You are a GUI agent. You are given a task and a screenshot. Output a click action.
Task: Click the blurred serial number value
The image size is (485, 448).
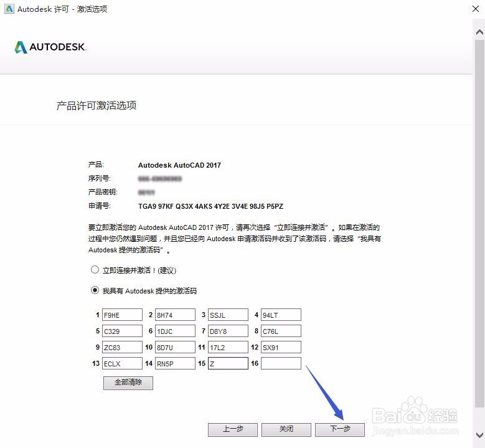(159, 179)
